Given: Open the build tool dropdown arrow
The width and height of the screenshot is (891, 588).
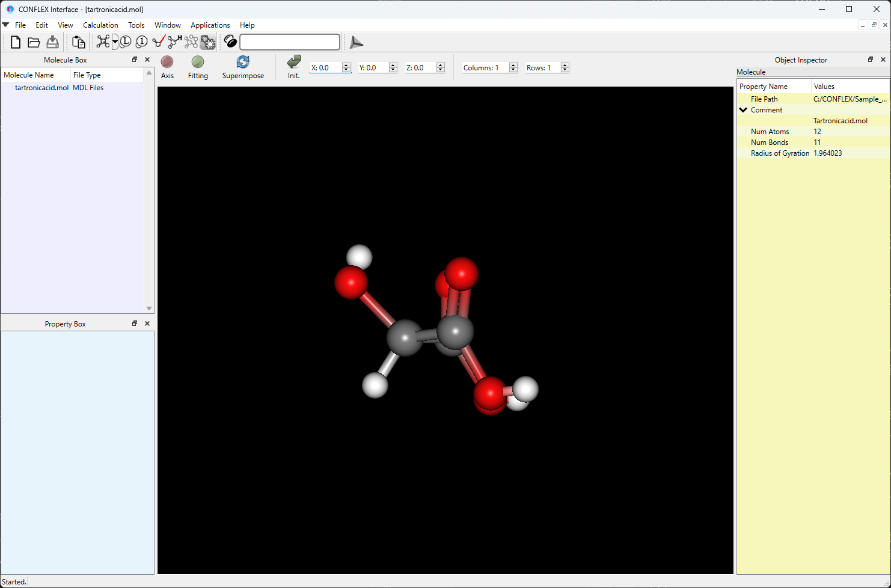Looking at the screenshot, I should (115, 41).
